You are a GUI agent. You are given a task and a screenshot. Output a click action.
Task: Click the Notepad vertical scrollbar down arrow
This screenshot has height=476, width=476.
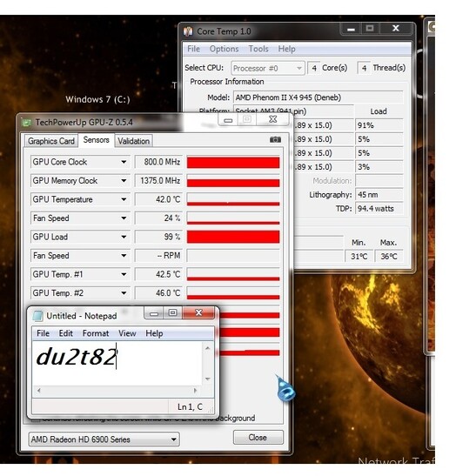tap(208, 379)
